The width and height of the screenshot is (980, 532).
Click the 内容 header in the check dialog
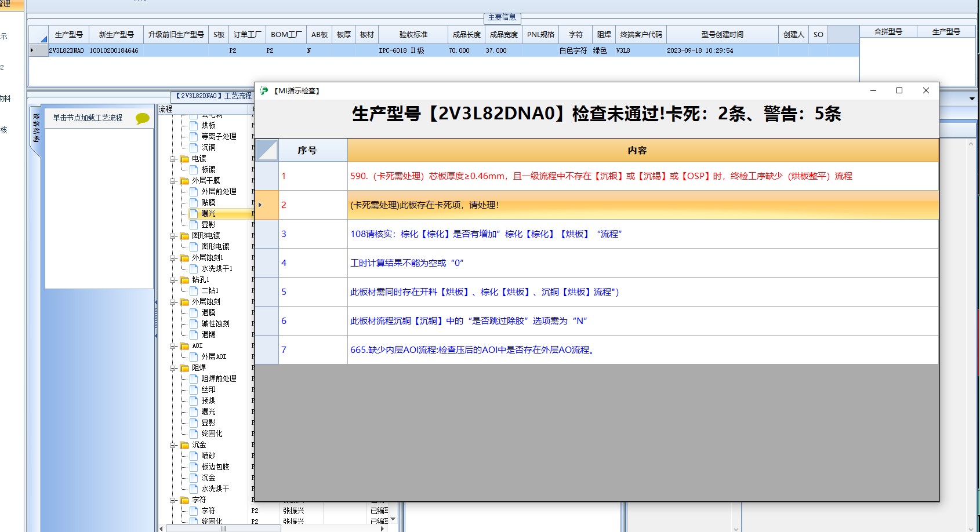(643, 150)
